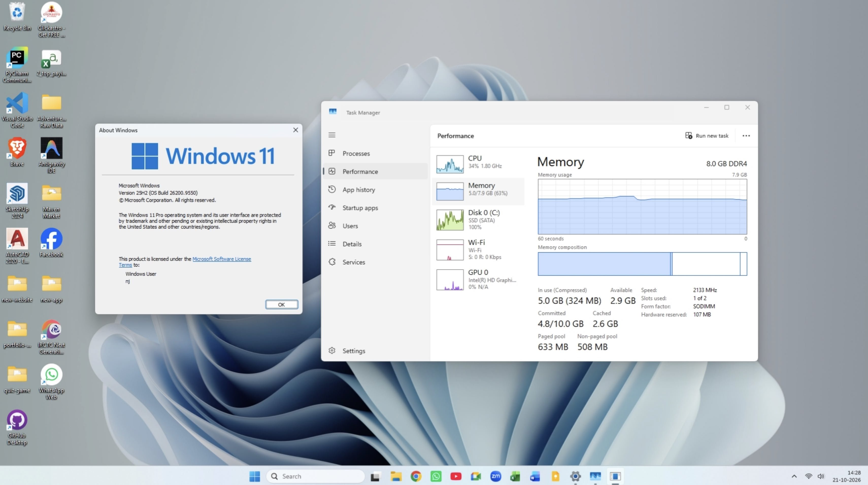Select AutoCAD 2020 desktop shortcut
The width and height of the screenshot is (868, 485).
tap(17, 246)
